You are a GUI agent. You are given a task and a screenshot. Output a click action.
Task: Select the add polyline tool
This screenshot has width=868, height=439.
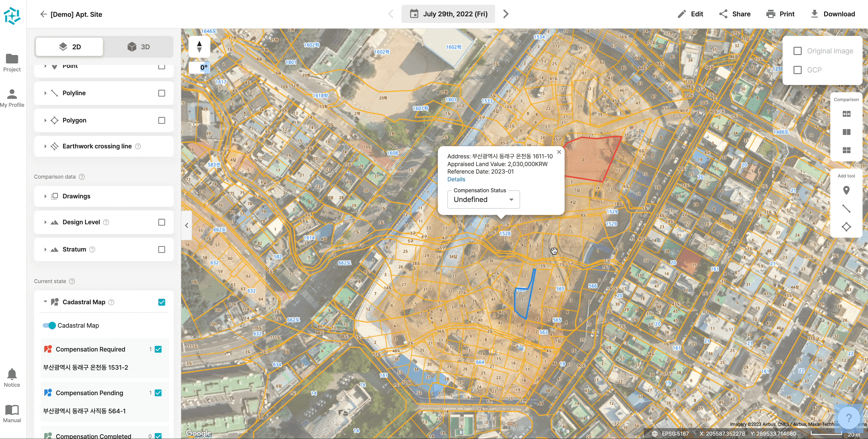tap(846, 209)
